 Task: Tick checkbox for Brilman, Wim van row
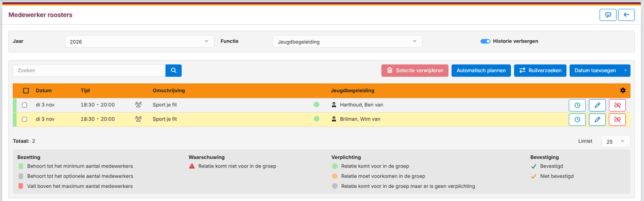(25, 119)
